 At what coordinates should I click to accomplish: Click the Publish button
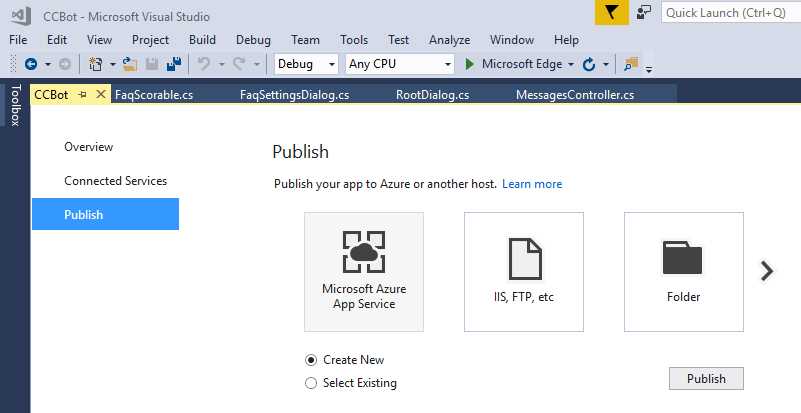pos(706,379)
